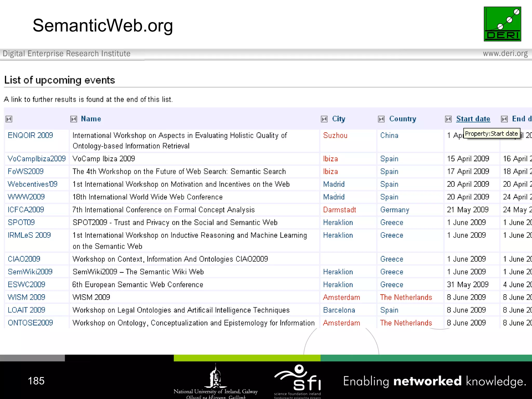
Task: Open the Greece link in SPOT09 row
Action: click(392, 222)
